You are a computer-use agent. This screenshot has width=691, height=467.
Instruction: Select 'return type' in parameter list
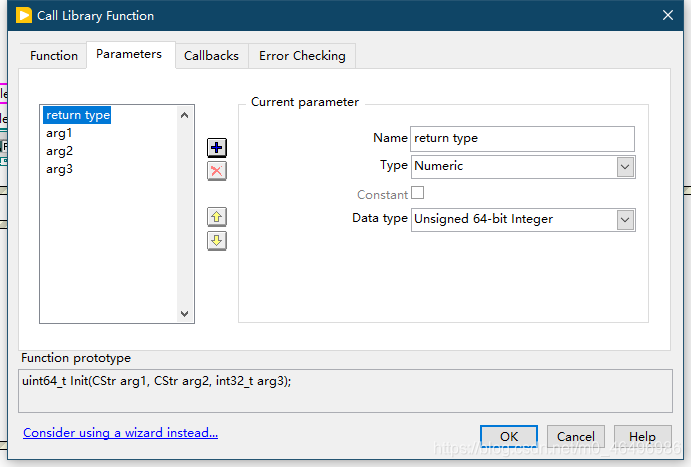coord(78,115)
